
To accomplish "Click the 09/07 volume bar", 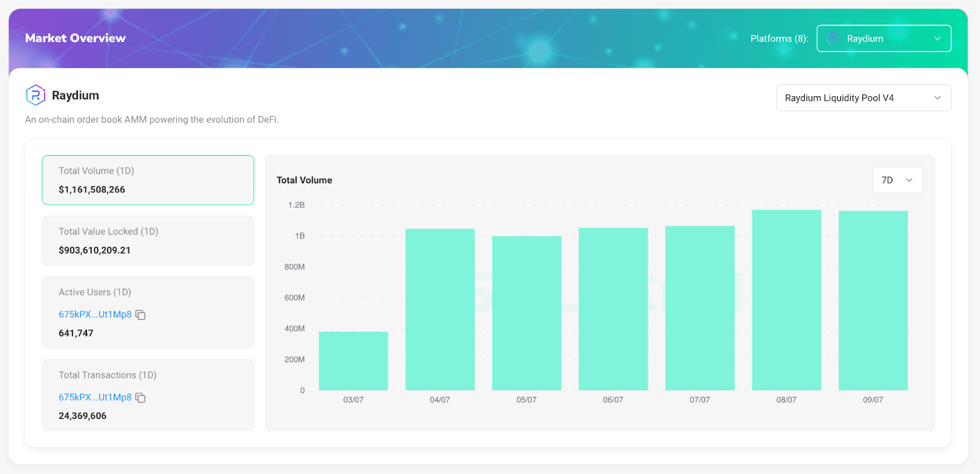I will coord(873,301).
